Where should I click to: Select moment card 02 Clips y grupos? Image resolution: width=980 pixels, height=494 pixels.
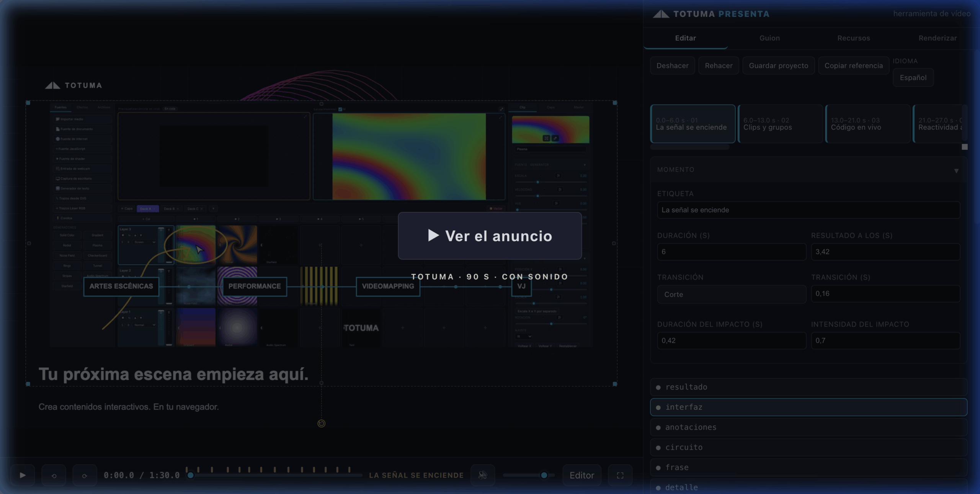[780, 124]
